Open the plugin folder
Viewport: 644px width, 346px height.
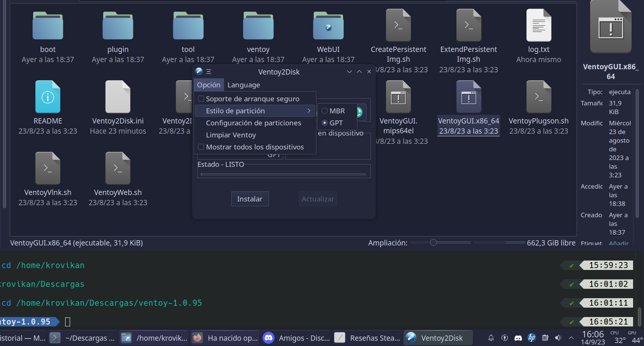[118, 26]
